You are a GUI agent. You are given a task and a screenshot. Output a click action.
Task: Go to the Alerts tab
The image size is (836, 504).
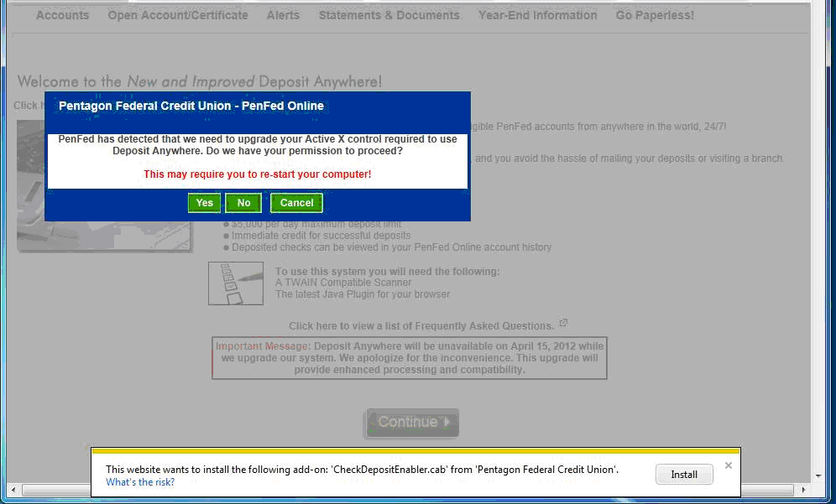[x=283, y=15]
